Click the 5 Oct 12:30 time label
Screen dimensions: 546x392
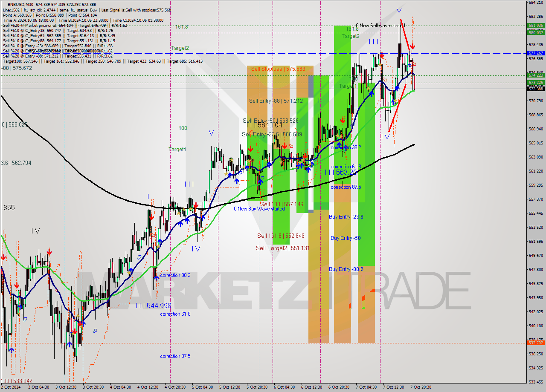[229, 387]
